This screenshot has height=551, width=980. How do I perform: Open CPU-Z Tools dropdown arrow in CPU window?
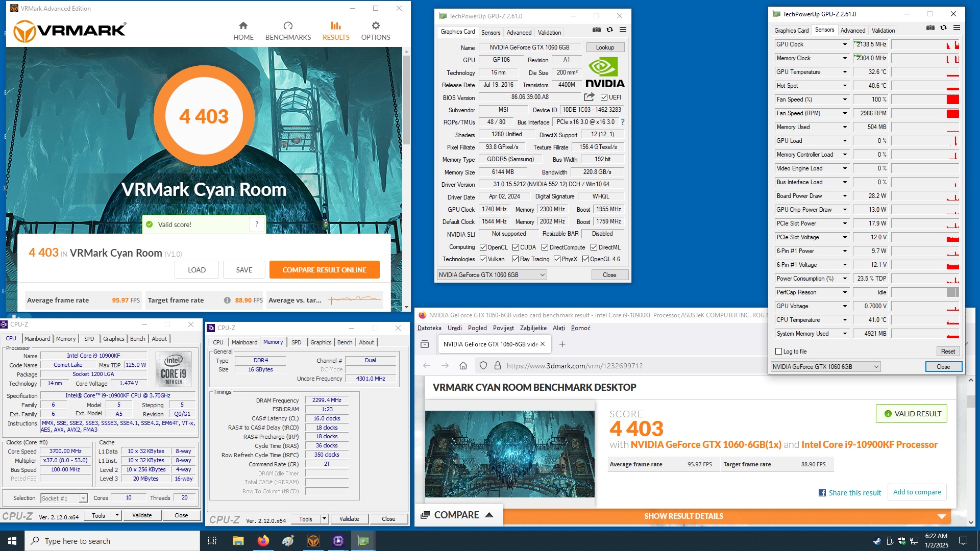pos(117,515)
